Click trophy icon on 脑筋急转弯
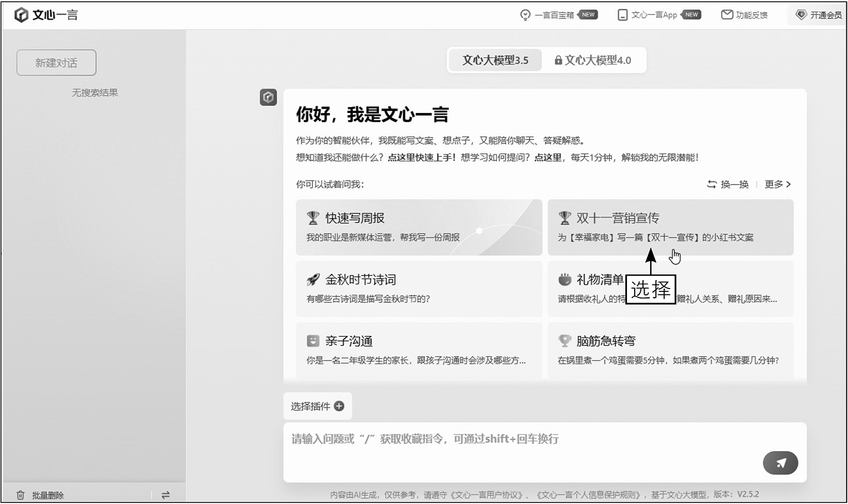This screenshot has width=848, height=504. coord(565,341)
